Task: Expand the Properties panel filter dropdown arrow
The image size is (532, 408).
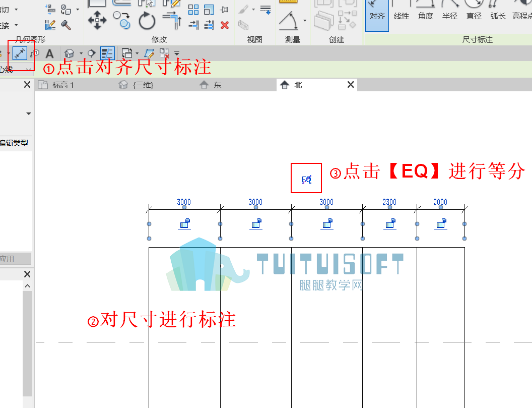Action: coord(29,113)
